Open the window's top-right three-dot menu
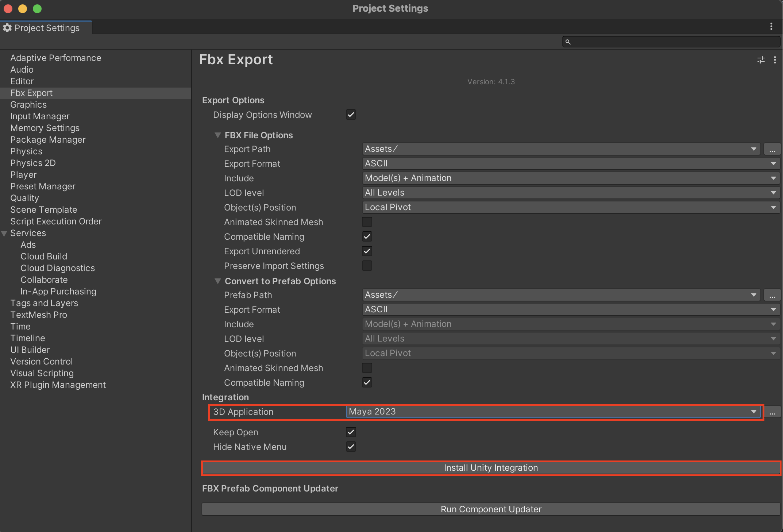The width and height of the screenshot is (783, 532). pos(771,26)
